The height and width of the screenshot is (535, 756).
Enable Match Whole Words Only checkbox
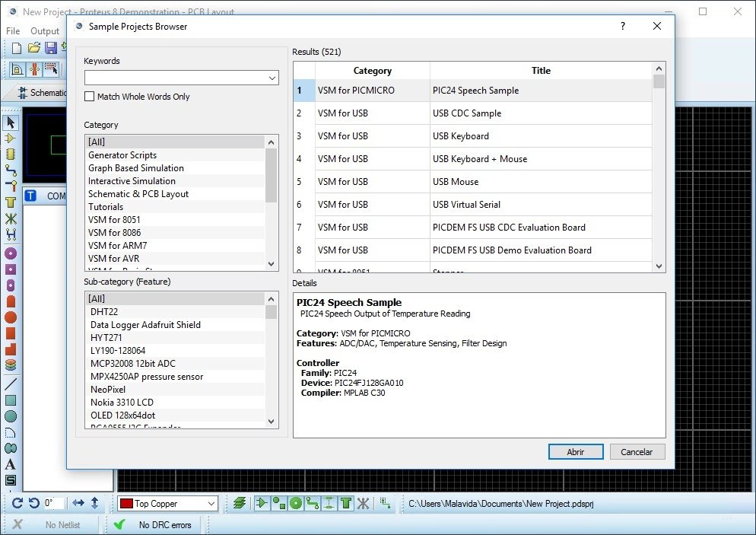[x=89, y=97]
